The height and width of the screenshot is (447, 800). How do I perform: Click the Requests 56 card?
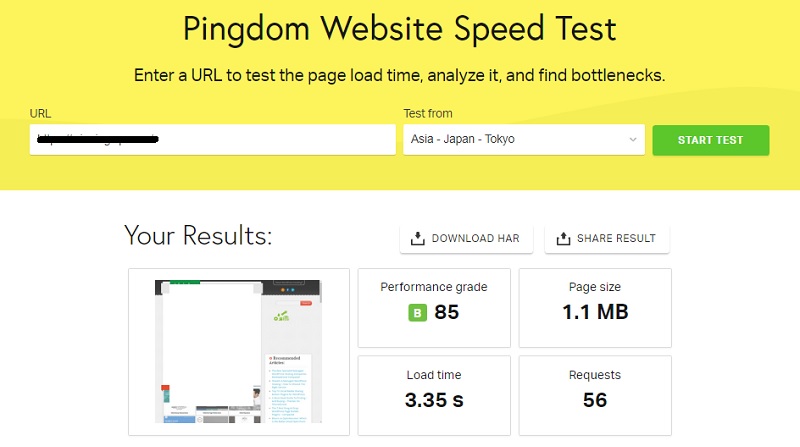pyautogui.click(x=595, y=395)
